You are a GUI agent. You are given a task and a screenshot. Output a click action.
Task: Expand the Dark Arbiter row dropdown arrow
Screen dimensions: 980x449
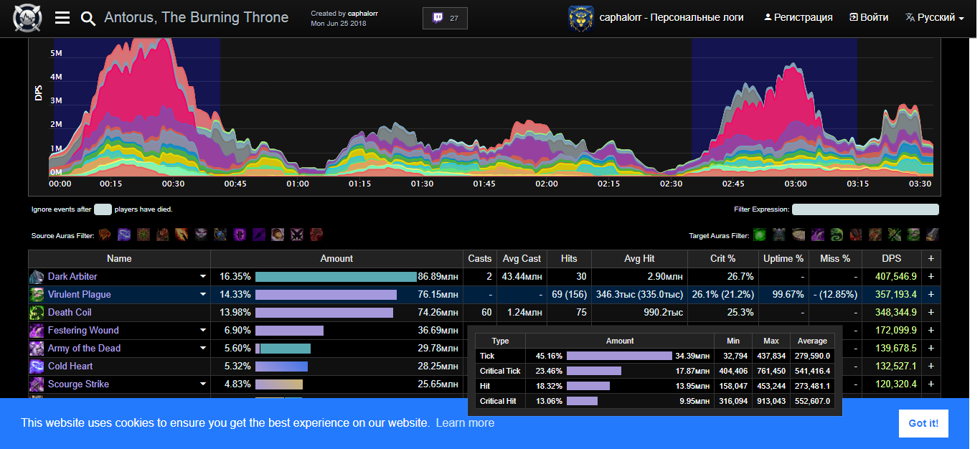pos(203,277)
